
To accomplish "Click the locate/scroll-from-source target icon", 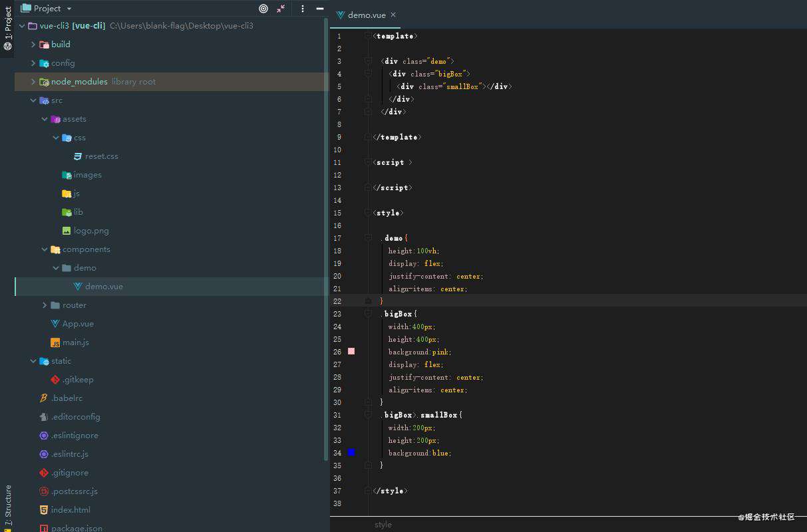I will (x=263, y=9).
